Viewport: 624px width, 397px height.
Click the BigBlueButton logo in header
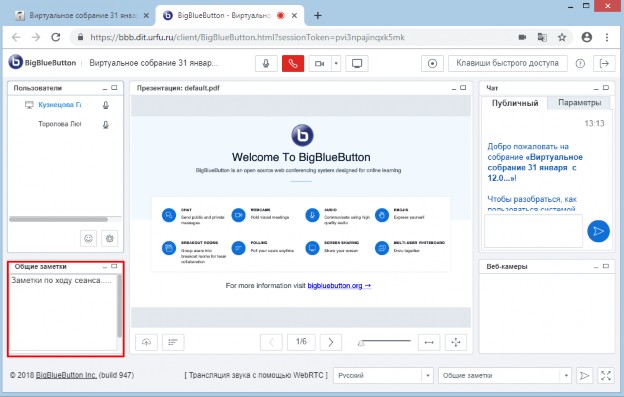(x=42, y=62)
